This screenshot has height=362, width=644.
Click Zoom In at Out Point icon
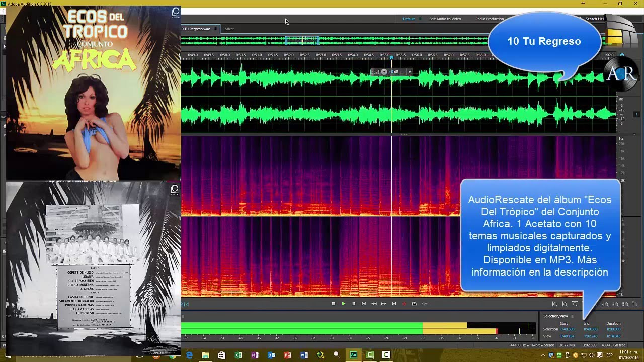pos(616,304)
